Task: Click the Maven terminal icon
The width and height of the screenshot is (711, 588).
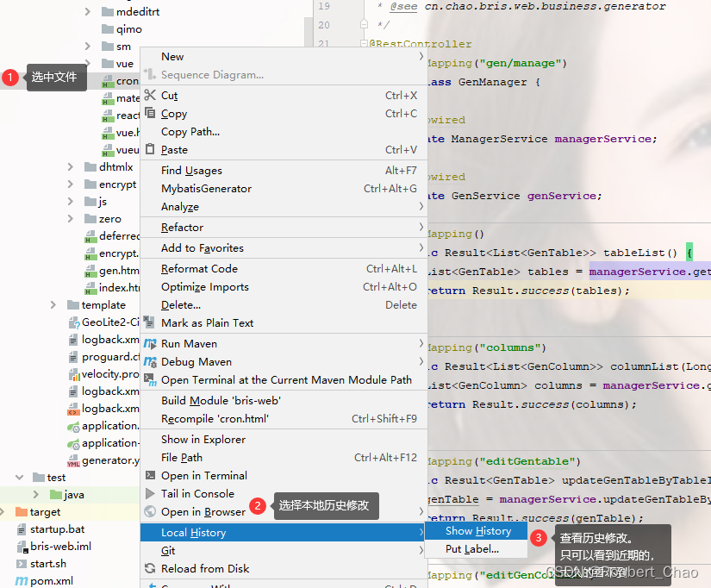Action: (150, 379)
